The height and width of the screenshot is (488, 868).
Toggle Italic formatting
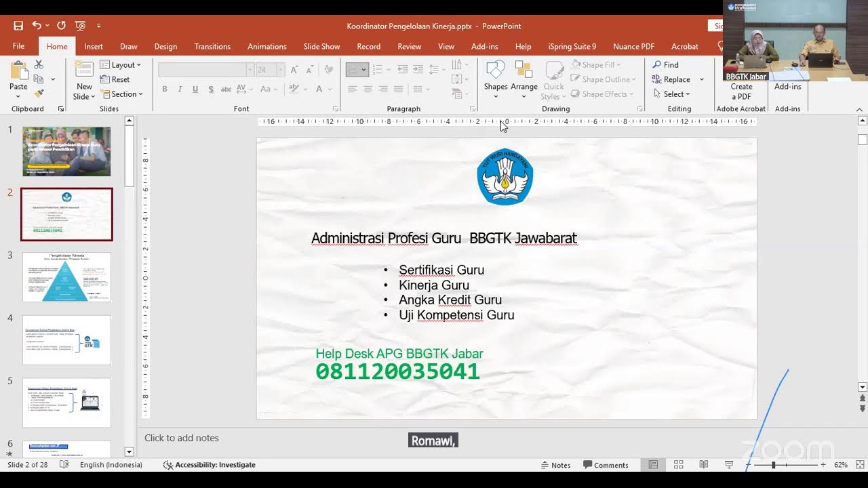pyautogui.click(x=180, y=89)
